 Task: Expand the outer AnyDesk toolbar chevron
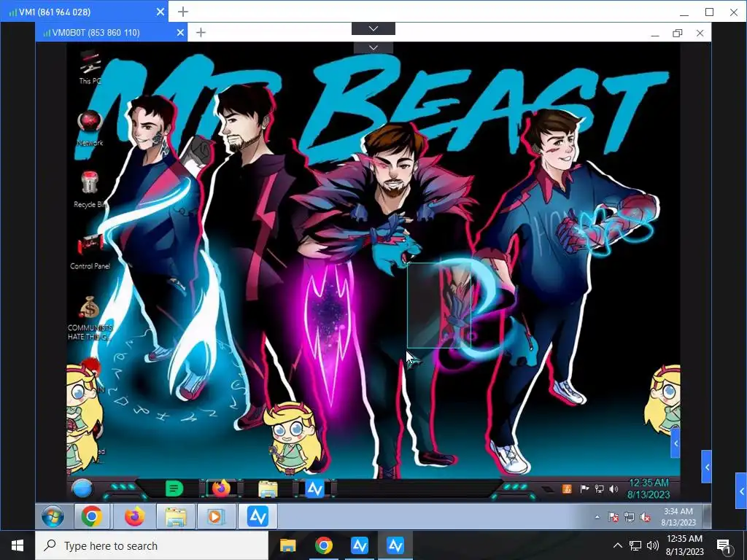pos(373,28)
